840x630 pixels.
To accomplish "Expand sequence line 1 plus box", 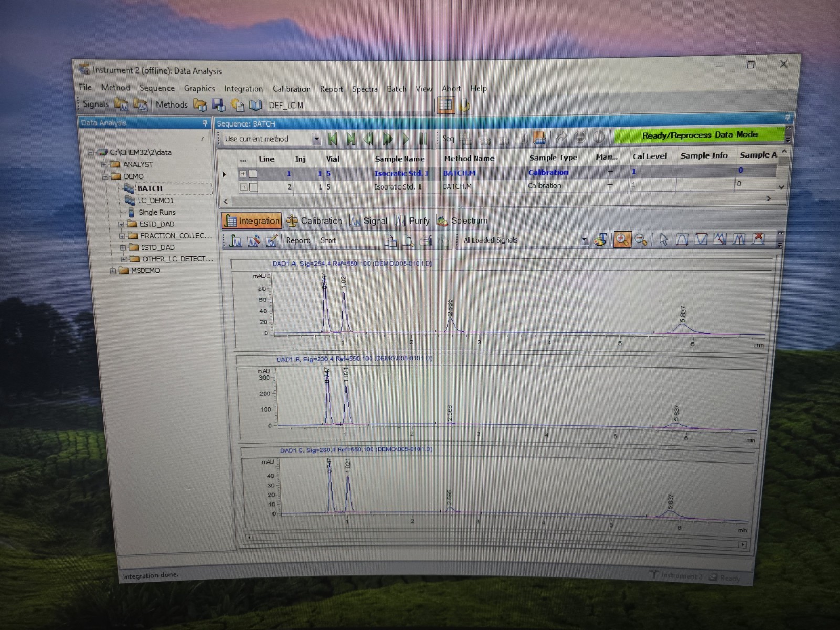I will coord(243,174).
